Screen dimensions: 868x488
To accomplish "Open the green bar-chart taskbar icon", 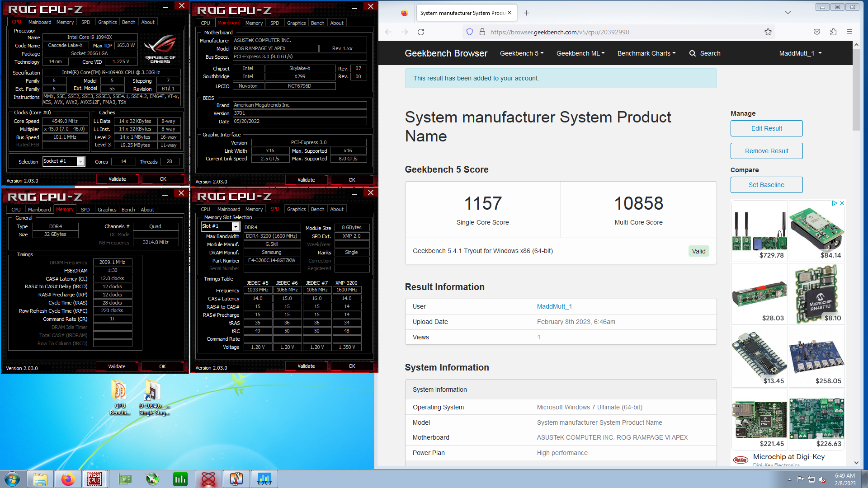I will (x=180, y=479).
